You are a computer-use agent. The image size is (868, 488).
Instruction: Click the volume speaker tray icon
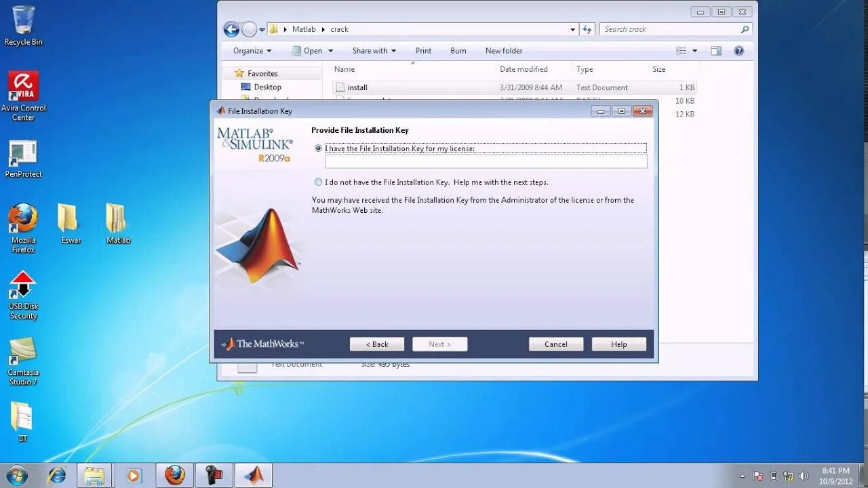[804, 476]
